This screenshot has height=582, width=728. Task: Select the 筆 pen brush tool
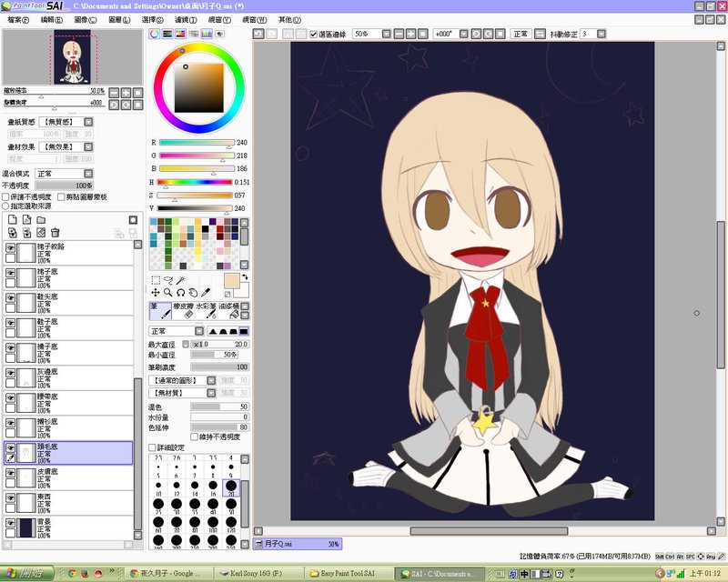click(160, 310)
